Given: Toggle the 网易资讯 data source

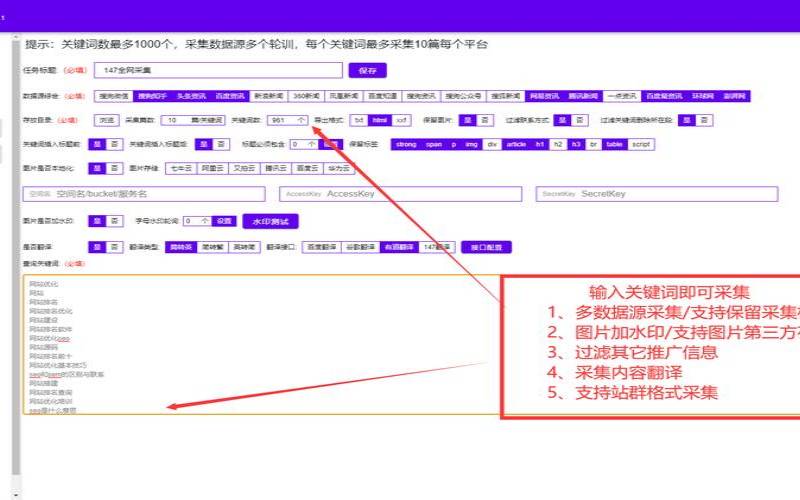Looking at the screenshot, I should coord(544,96).
